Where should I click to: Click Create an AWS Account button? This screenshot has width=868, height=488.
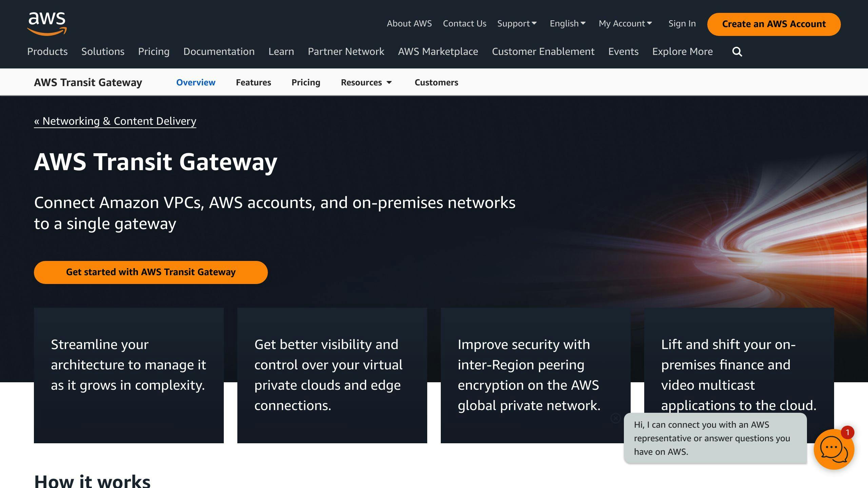774,24
